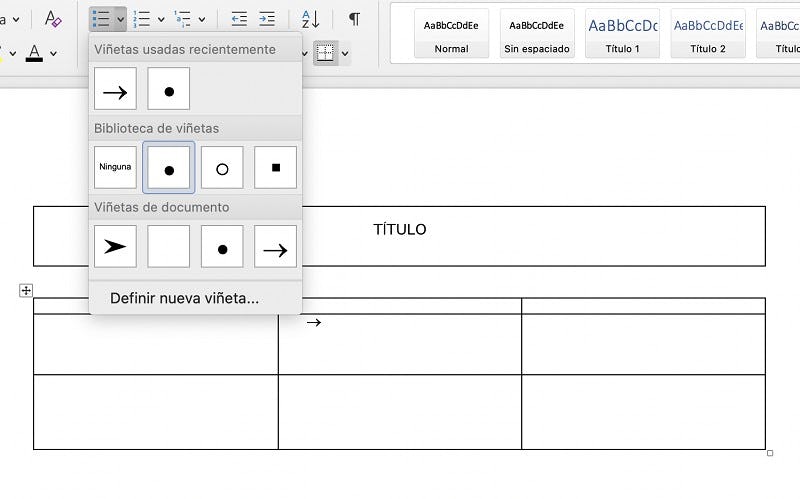Click the bullet list icon in the ribbon
Screen dimensions: 800x499
(x=101, y=18)
